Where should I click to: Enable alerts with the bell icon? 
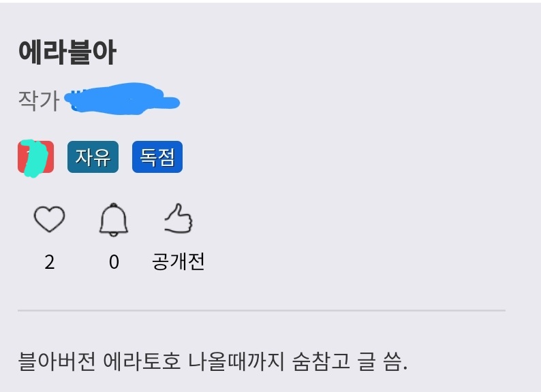point(114,220)
